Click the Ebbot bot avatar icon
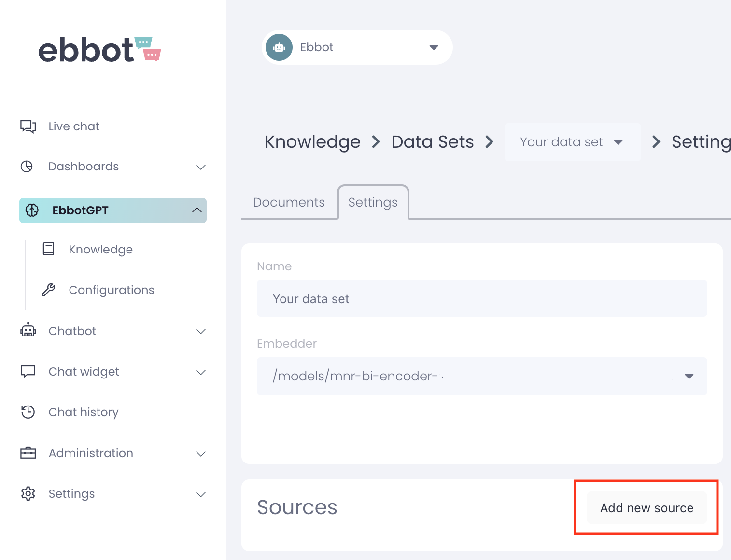 point(279,47)
